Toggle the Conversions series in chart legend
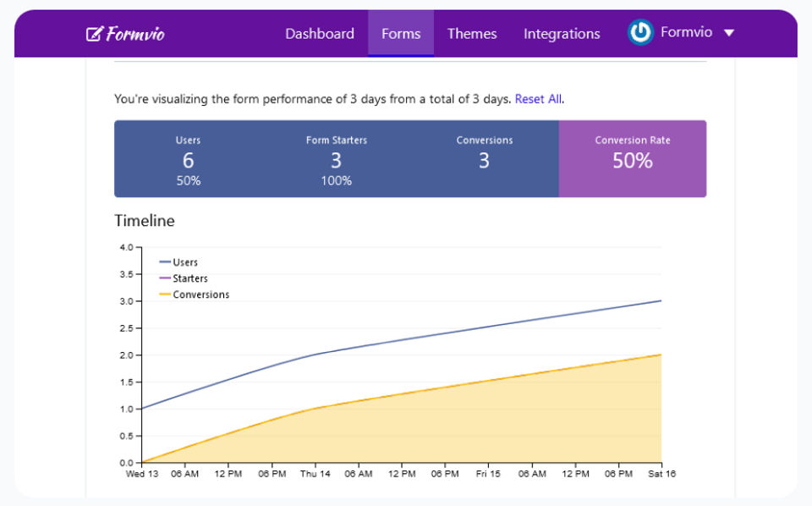812x506 pixels. 195,294
